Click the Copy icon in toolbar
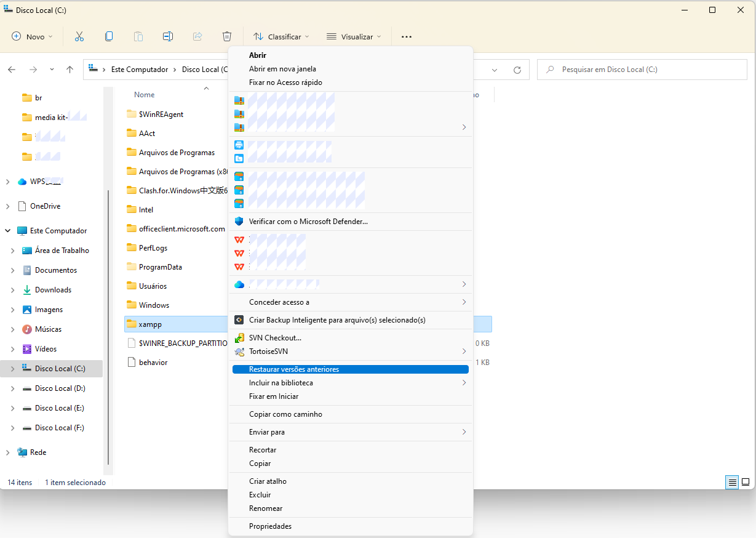This screenshot has width=756, height=538. pos(109,36)
